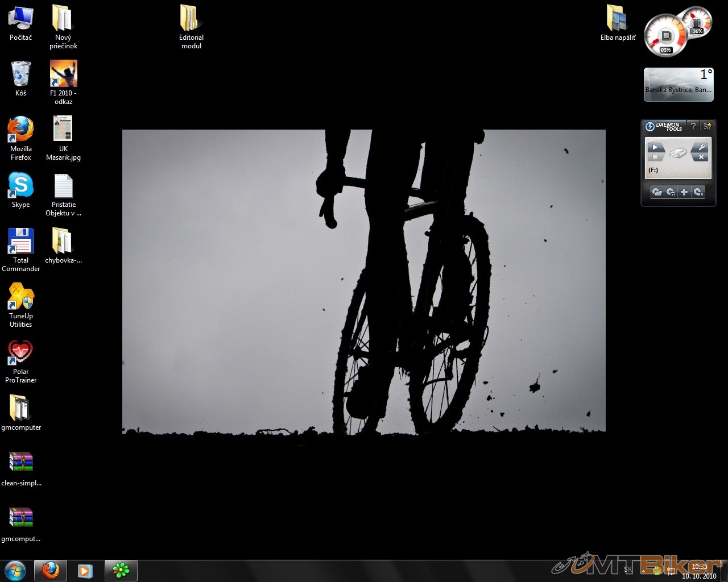Viewport: 728px width, 582px height.
Task: Click the help question mark in DAEMON Tools
Action: [693, 126]
